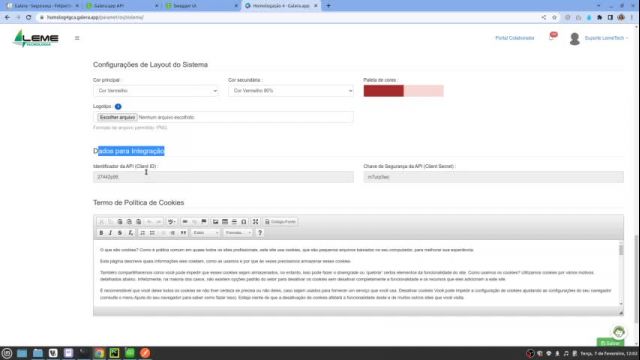
Task: Click the green Salvar button
Action: (x=610, y=343)
